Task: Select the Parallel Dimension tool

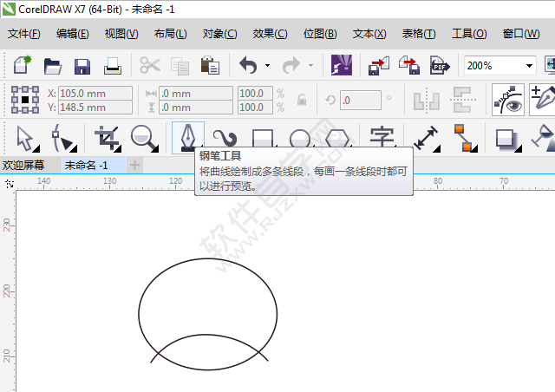Action: pos(426,138)
